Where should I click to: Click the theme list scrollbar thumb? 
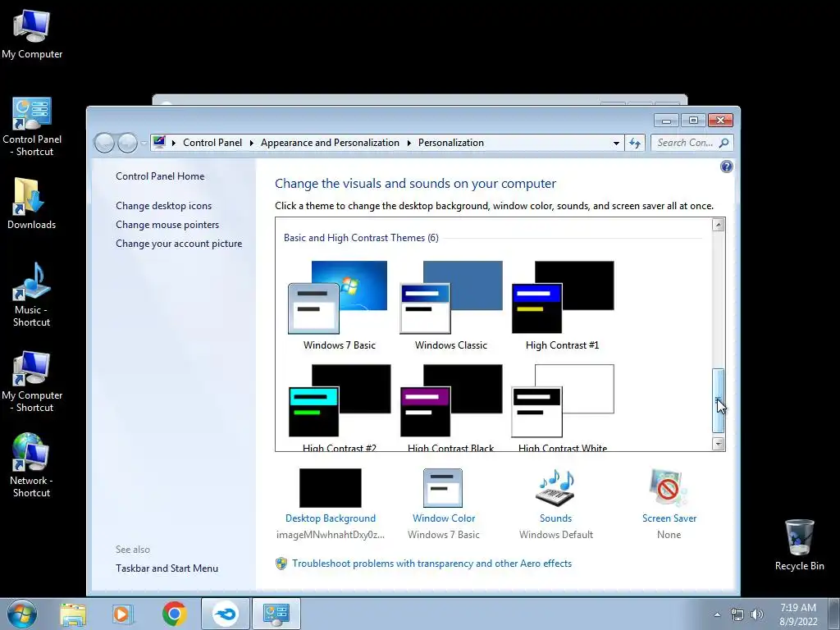coord(719,400)
